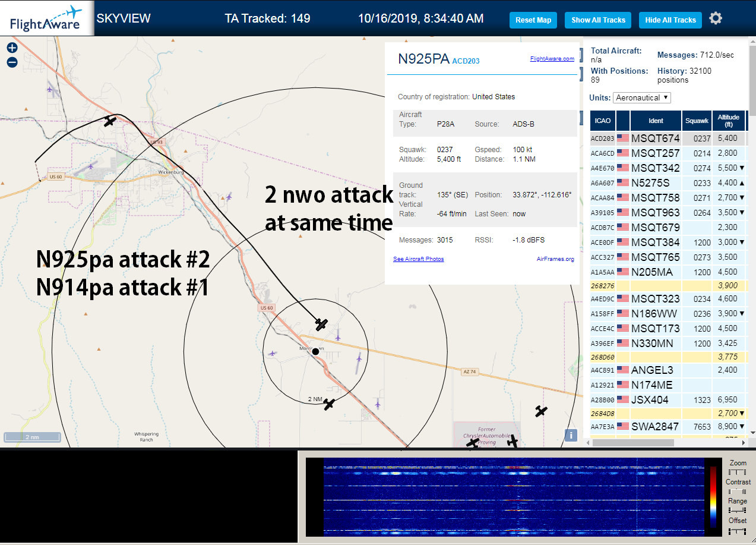This screenshot has height=545, width=756.
Task: Click the AZ 74 road shield
Action: point(469,371)
